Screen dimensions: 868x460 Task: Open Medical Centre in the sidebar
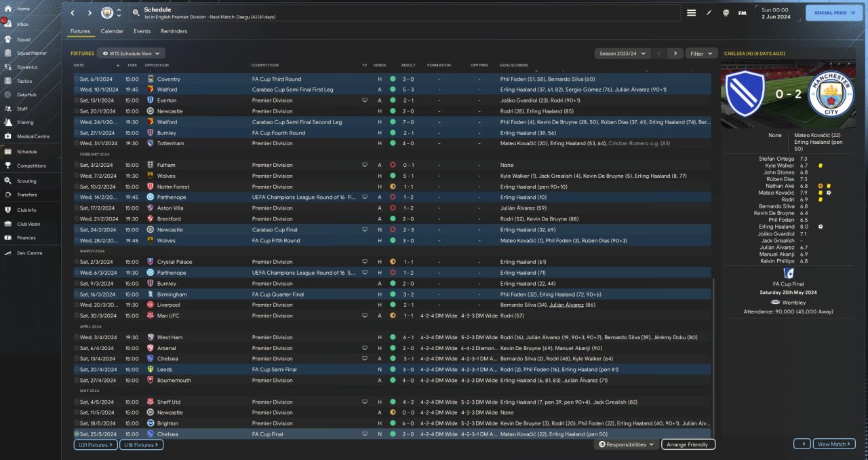click(33, 136)
